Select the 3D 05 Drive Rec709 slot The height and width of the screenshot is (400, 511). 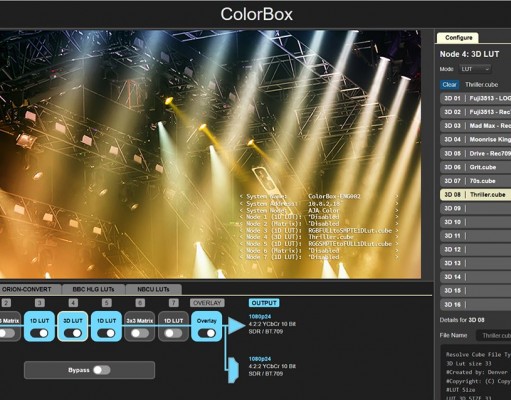click(x=476, y=153)
